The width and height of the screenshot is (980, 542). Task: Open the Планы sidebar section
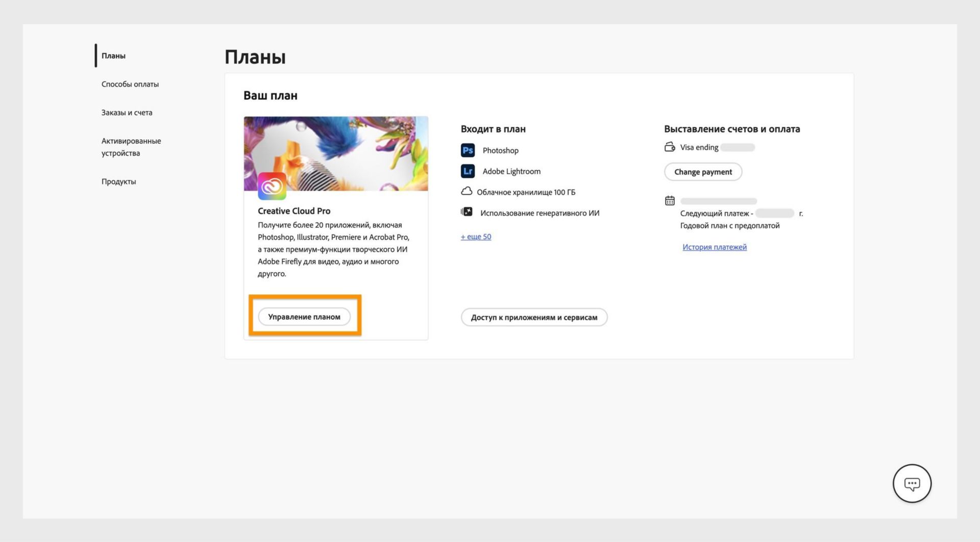(113, 56)
